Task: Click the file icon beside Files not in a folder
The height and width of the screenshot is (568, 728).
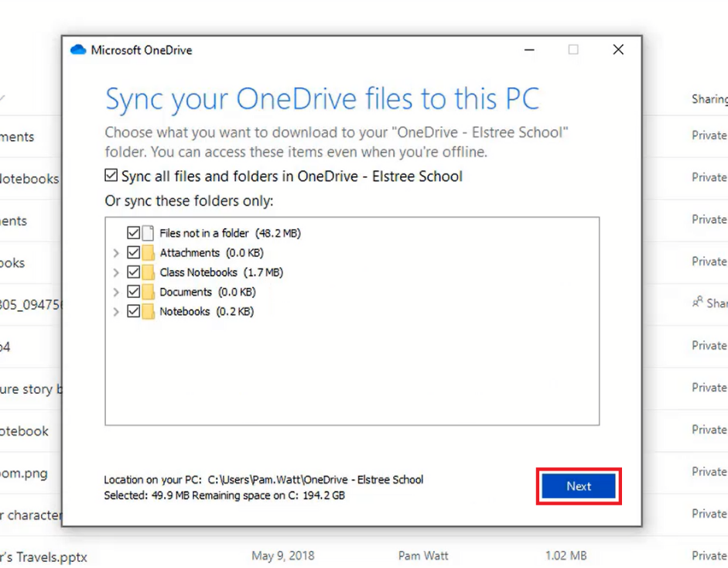Action: tap(148, 233)
